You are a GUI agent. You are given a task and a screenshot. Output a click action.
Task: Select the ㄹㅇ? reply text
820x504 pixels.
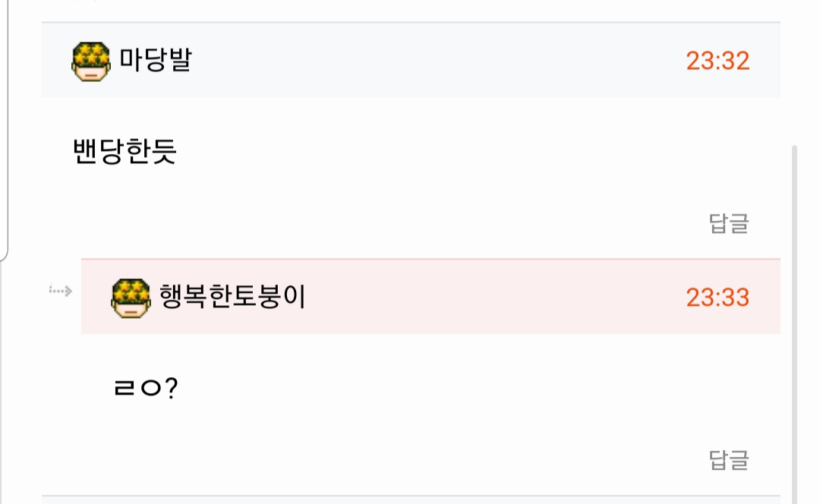click(x=145, y=389)
